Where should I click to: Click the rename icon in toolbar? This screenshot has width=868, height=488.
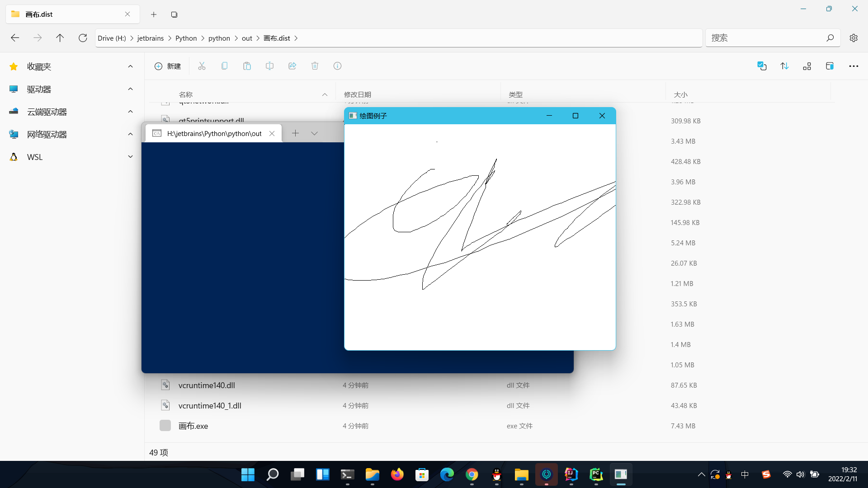269,66
